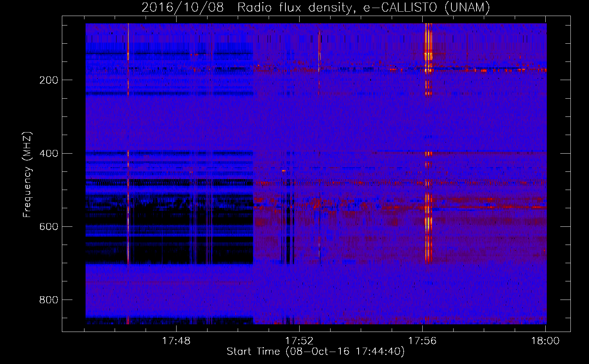Screen dimensions: 589x364
Task: Click the 17:56 time tick label
Action: coord(422,341)
